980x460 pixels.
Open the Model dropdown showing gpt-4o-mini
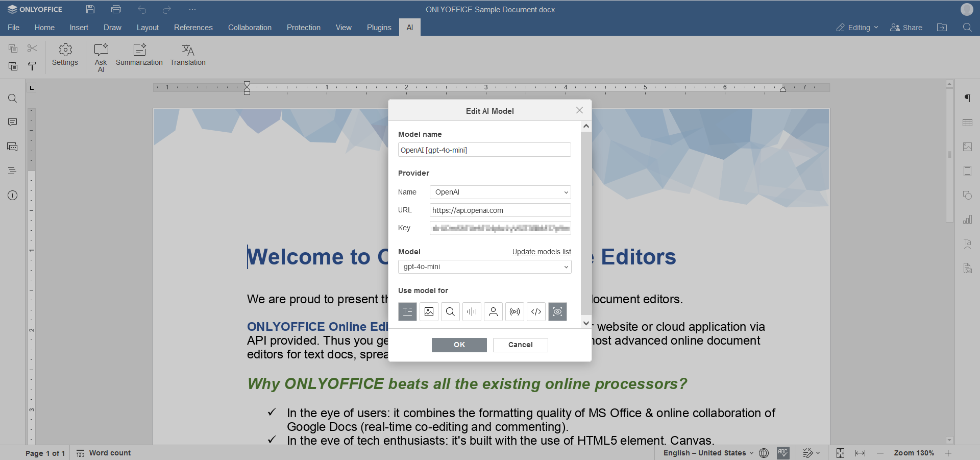[x=484, y=267]
